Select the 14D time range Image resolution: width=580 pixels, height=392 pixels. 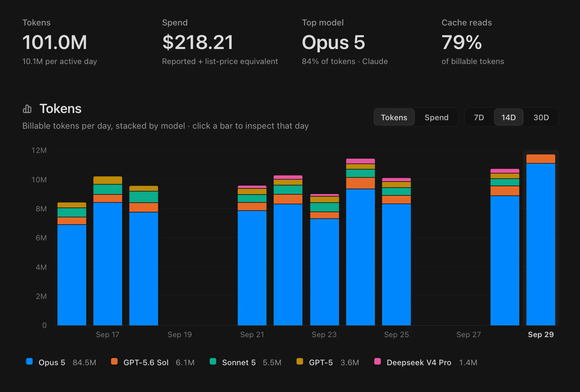(508, 117)
